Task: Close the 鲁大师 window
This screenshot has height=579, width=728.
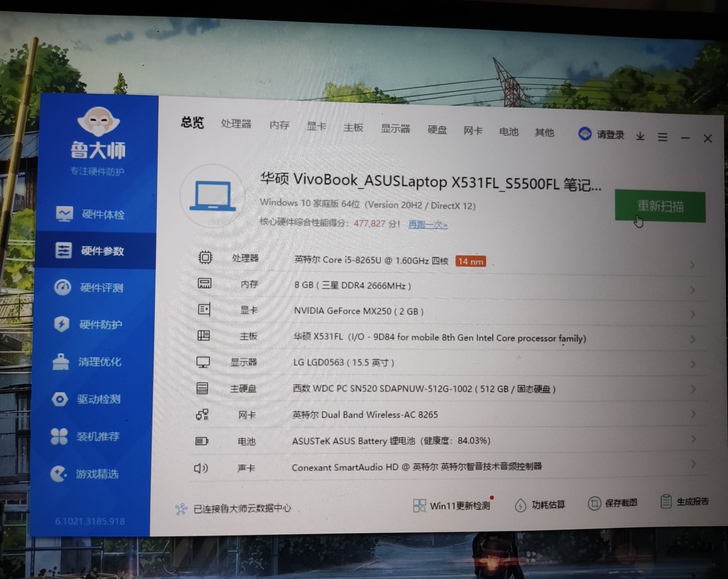Action: pos(708,138)
